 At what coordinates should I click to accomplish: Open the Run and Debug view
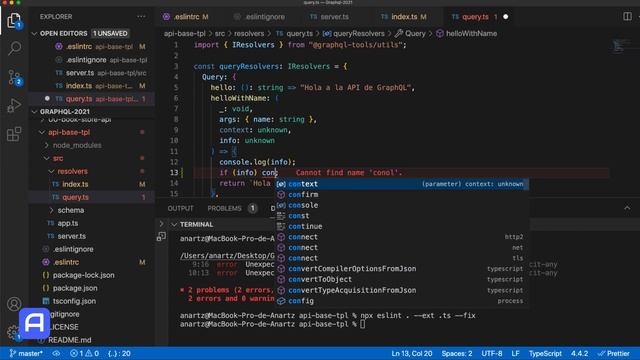click(x=14, y=105)
